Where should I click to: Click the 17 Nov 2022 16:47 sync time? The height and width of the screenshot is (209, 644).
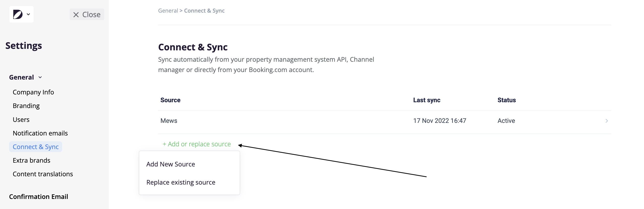[440, 121]
